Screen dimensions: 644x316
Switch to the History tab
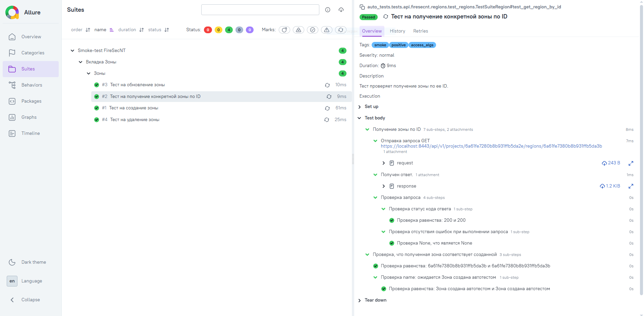tap(397, 31)
